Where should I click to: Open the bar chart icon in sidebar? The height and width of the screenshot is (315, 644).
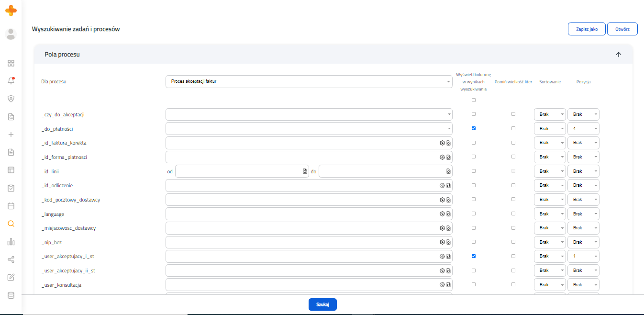pos(11,242)
